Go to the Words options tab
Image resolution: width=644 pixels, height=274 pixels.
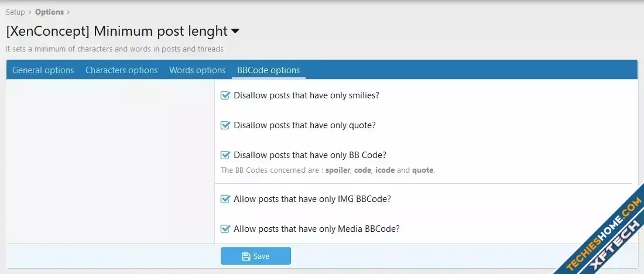197,70
